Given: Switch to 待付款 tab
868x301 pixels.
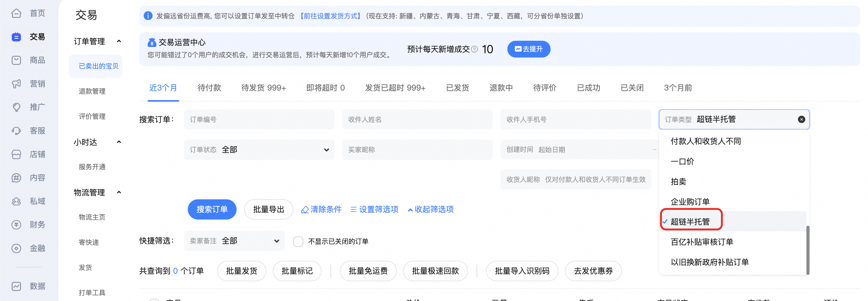Looking at the screenshot, I should tap(209, 88).
